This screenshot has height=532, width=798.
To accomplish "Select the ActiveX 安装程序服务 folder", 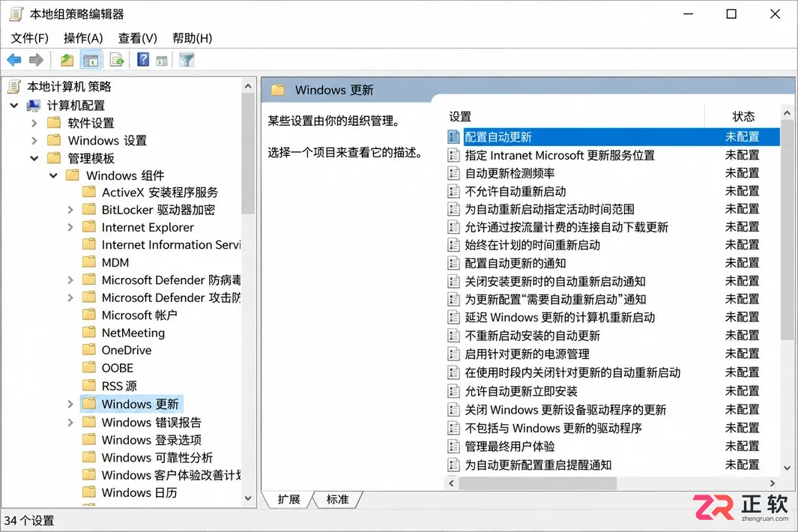I will click(160, 193).
